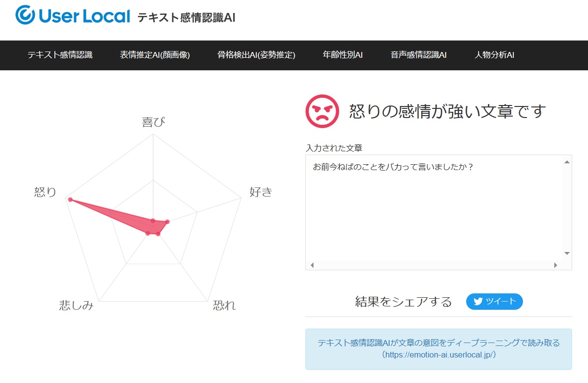Open 表情推定AI(顔画像) in the navigation bar
The width and height of the screenshot is (588, 383).
point(155,55)
